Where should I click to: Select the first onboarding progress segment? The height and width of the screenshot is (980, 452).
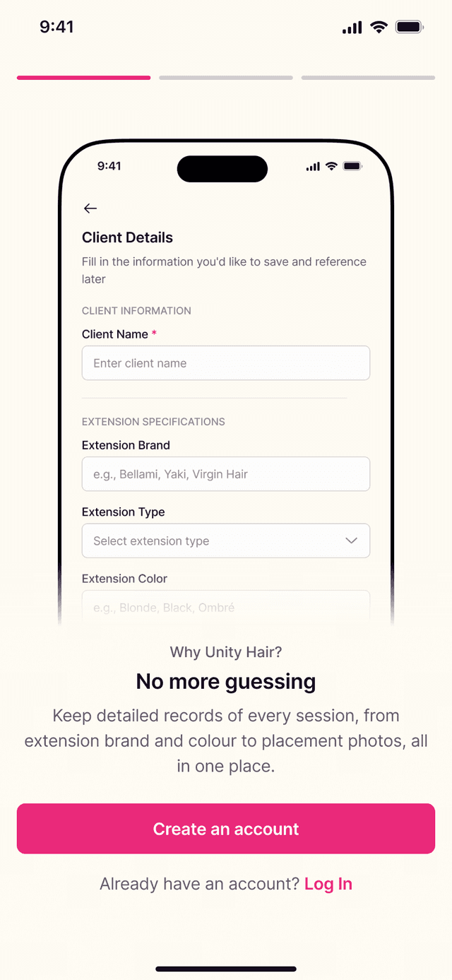click(x=83, y=78)
